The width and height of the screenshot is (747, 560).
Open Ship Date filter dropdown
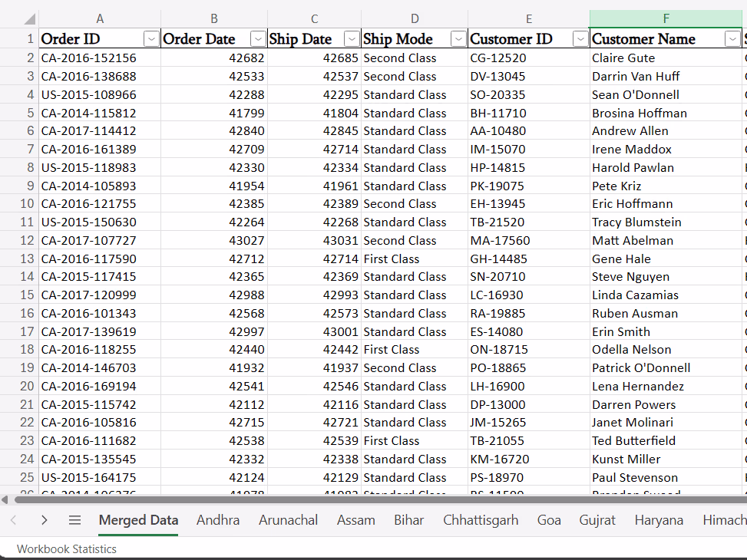352,38
